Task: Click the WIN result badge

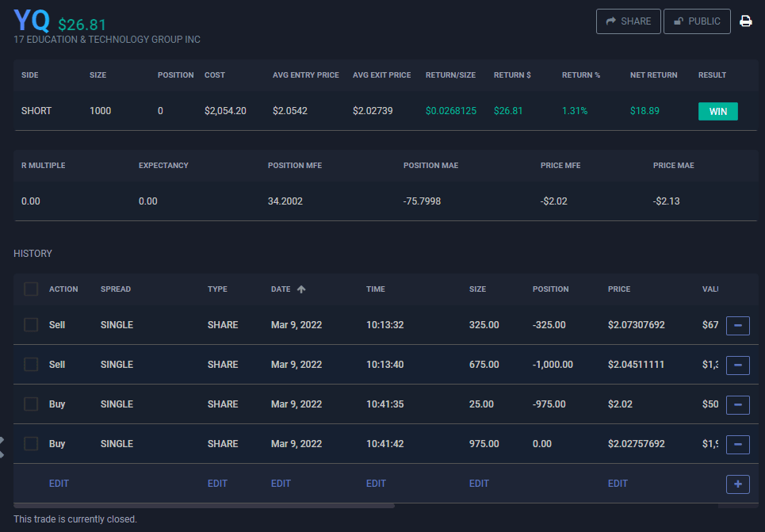Action: tap(717, 111)
